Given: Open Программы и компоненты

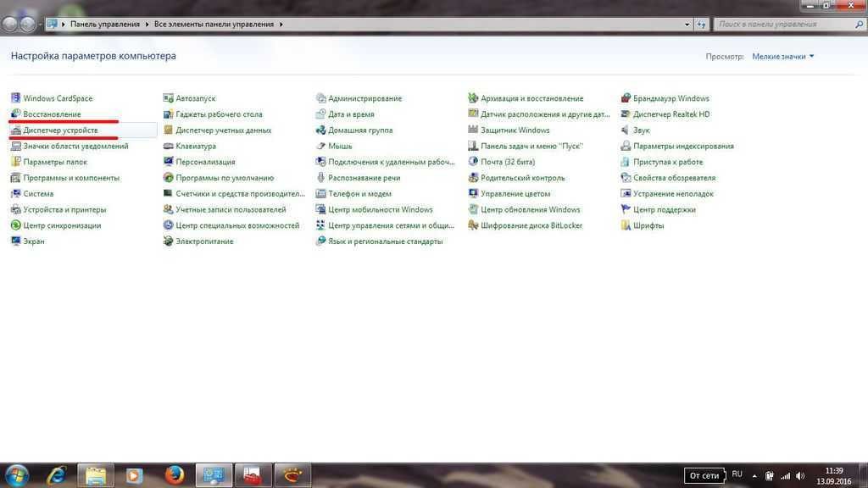Looking at the screenshot, I should [x=71, y=178].
